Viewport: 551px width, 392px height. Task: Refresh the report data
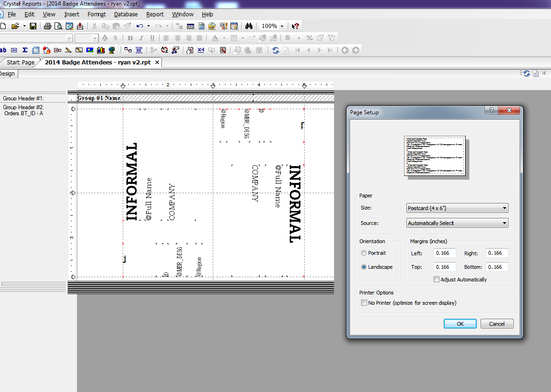276,50
